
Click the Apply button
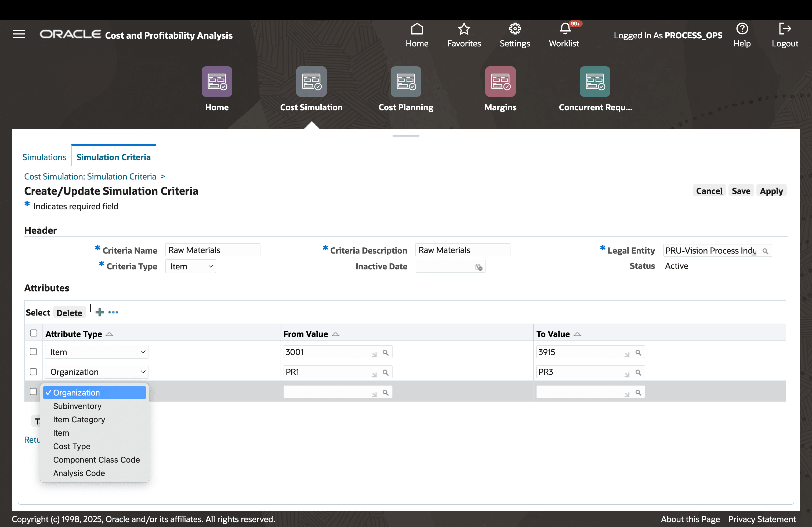pos(771,191)
